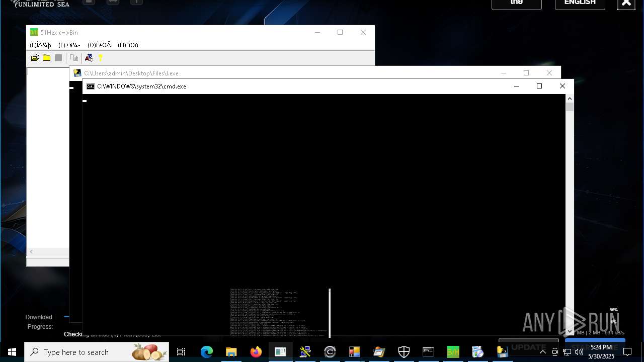
Task: Click the UPDATE button in launcher
Action: 529,347
